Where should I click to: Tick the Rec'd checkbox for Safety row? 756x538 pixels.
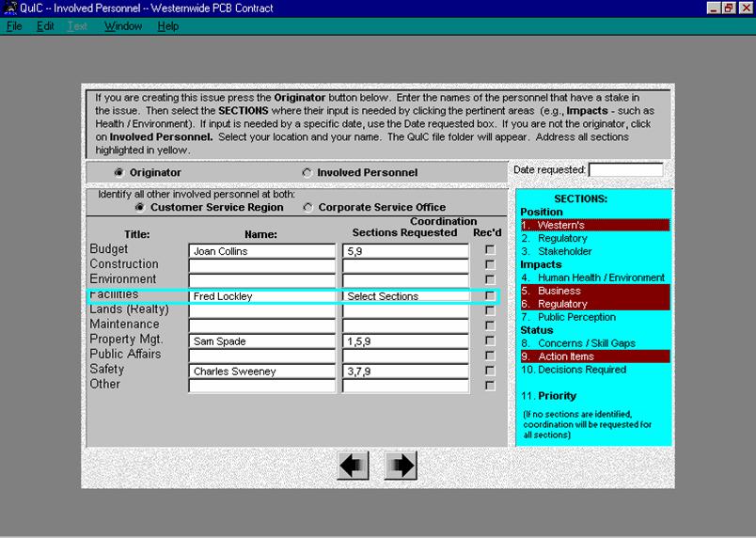[488, 371]
